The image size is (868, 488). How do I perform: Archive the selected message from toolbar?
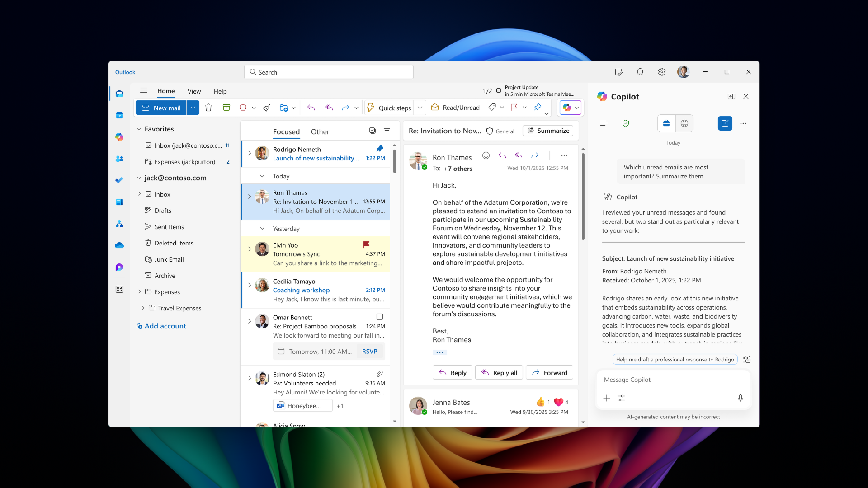(226, 108)
